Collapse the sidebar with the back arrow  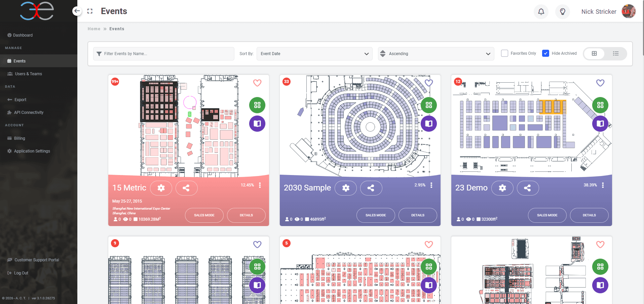77,11
